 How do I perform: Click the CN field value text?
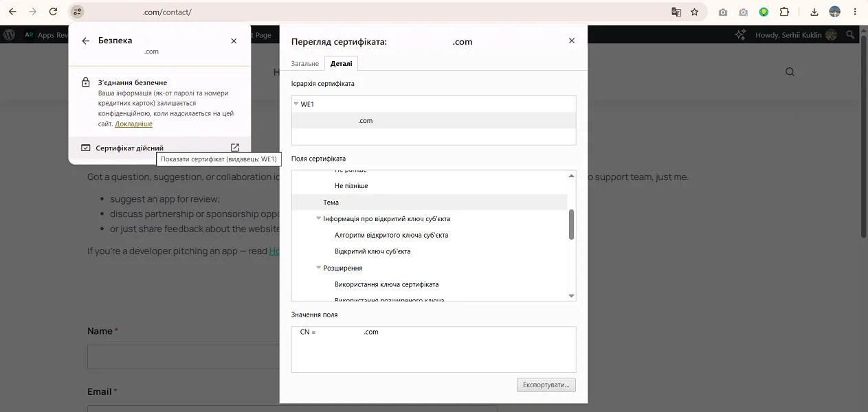pos(340,332)
